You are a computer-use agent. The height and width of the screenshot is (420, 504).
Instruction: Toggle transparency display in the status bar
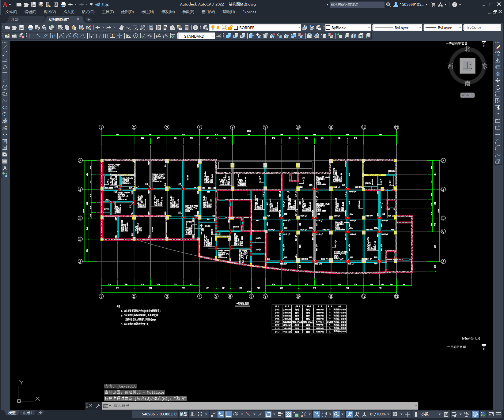pos(288,414)
